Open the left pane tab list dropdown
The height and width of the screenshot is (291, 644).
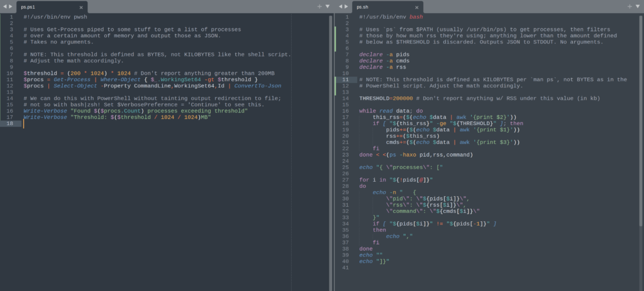point(327,6)
